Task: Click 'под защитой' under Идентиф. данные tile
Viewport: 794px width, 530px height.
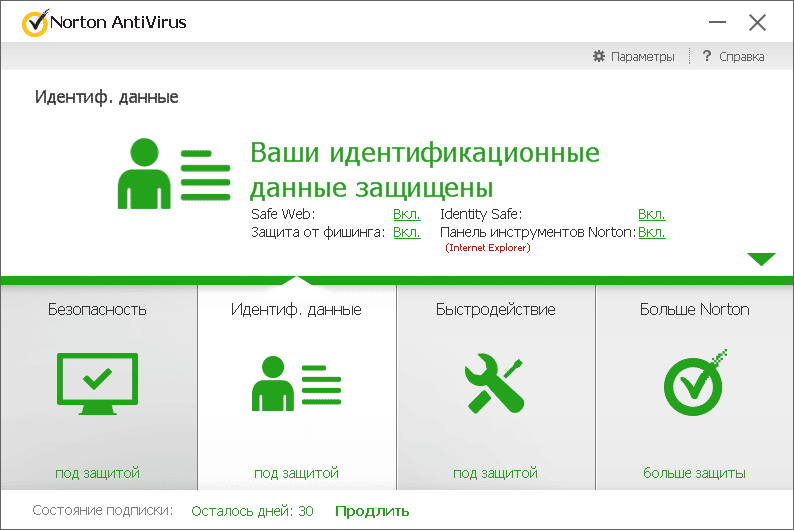Action: [x=296, y=473]
